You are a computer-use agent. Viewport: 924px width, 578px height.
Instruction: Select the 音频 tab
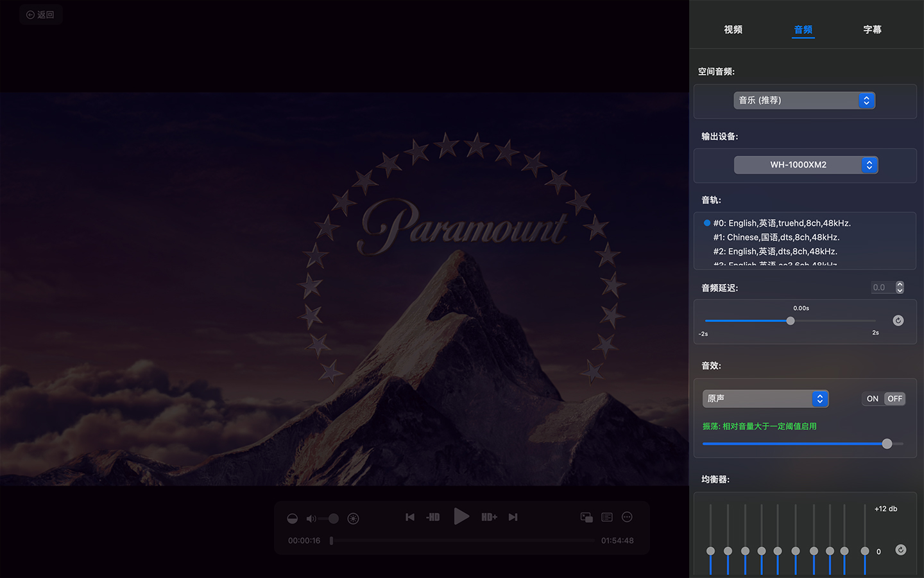pos(803,30)
